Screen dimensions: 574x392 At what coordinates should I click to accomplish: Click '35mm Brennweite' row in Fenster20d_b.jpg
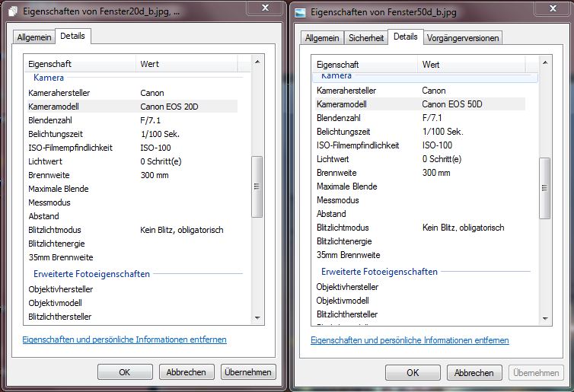click(x=132, y=257)
